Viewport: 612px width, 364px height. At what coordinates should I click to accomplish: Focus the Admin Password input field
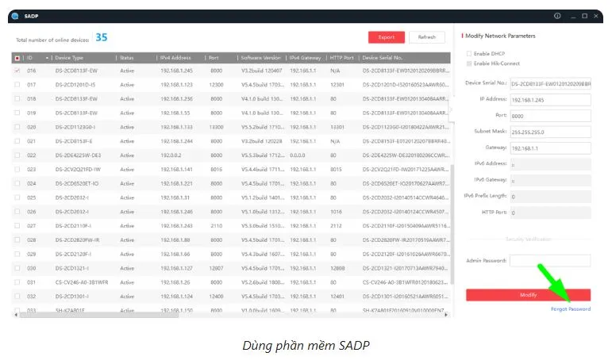tap(549, 260)
